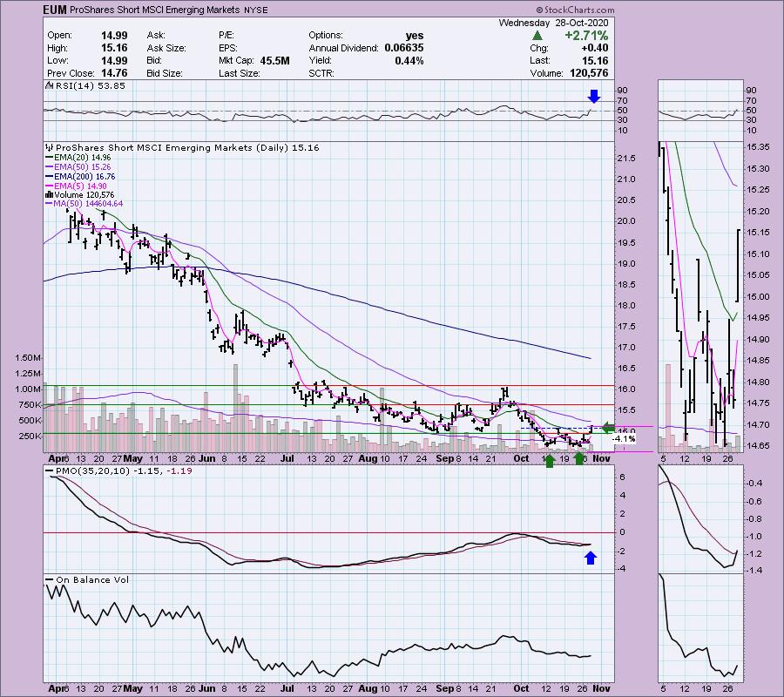Select the Wednesday 28-Oct-2020 date text
The height and width of the screenshot is (697, 784).
pyautogui.click(x=553, y=23)
